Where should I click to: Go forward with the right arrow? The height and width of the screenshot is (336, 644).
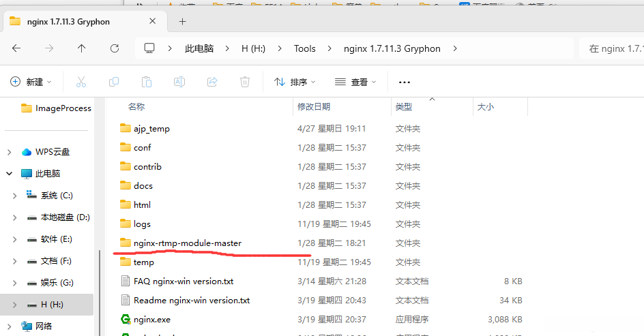tap(49, 48)
